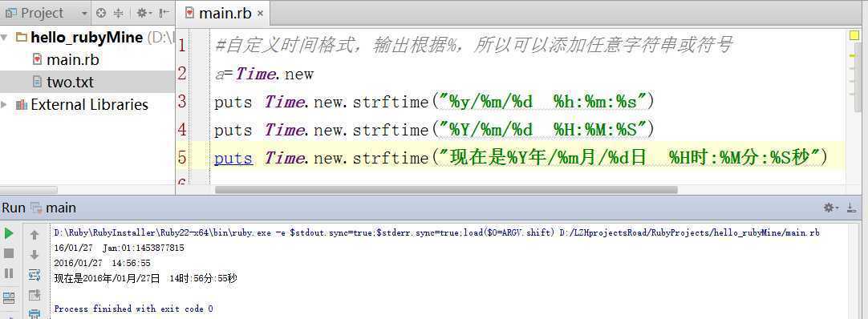Hide the Project tool window icon
The image size is (868, 319).
(x=164, y=14)
